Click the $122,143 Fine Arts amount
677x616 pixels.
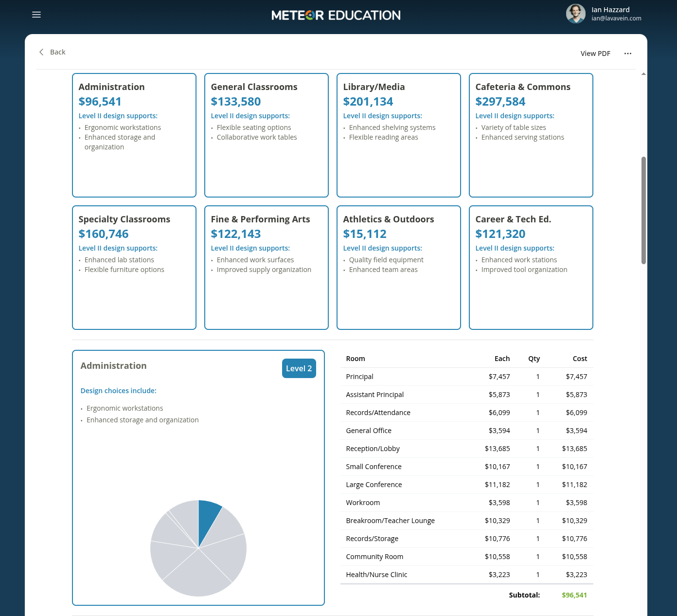(x=236, y=234)
